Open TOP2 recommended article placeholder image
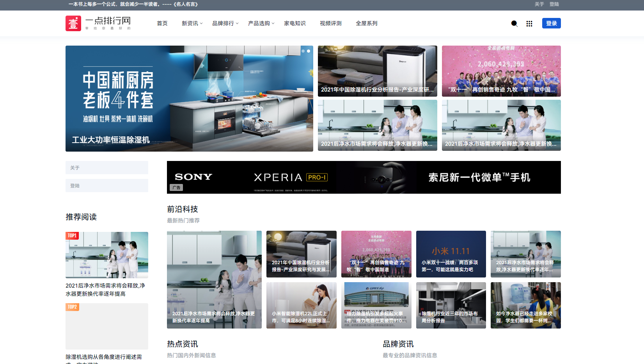This screenshot has width=644, height=364. (x=107, y=326)
